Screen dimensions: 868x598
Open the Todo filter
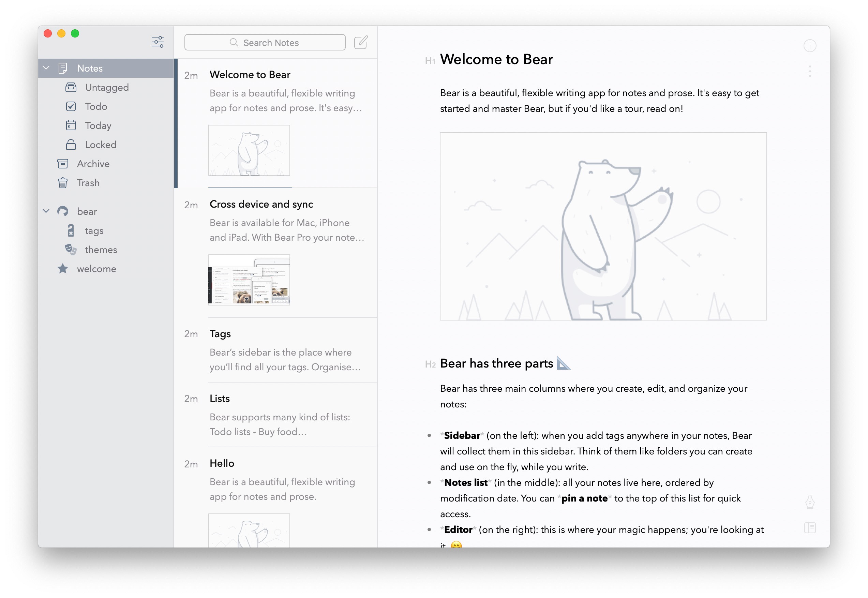pyautogui.click(x=96, y=106)
